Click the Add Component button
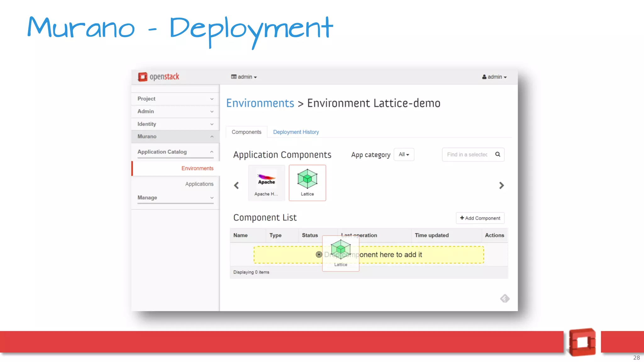 pos(480,218)
